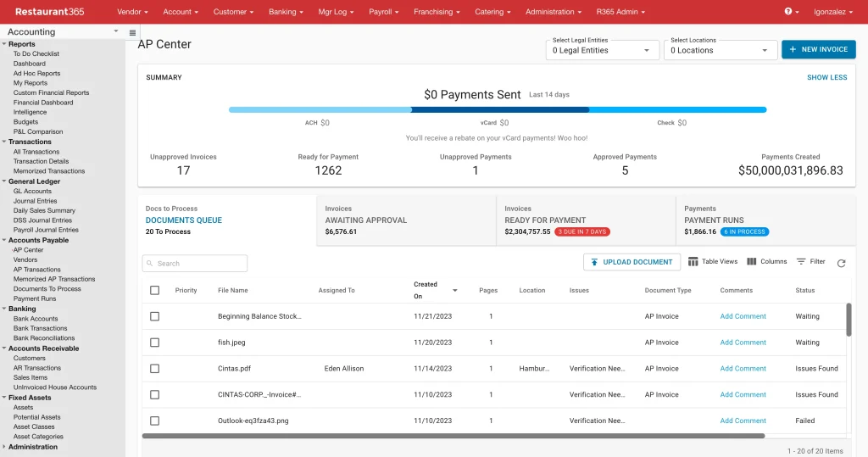Click Show Less in Summary

tap(826, 77)
